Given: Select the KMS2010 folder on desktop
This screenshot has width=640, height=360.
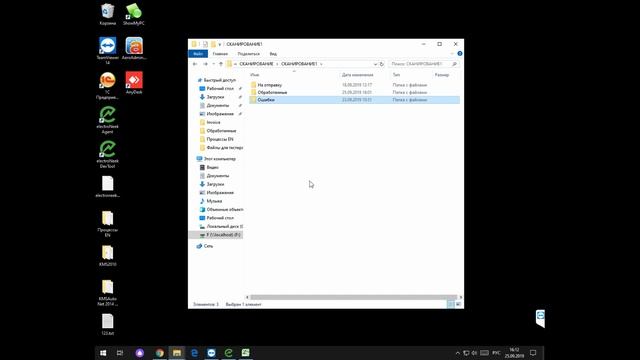Looking at the screenshot, I should tap(108, 256).
